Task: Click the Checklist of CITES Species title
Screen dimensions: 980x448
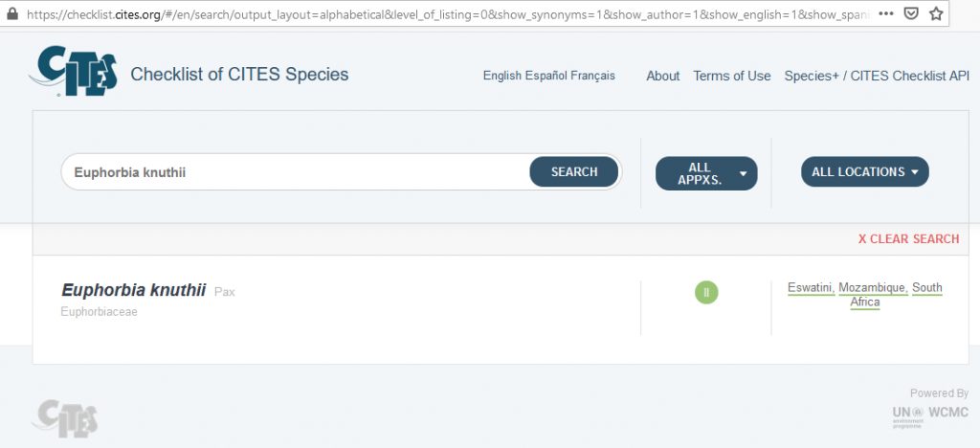Action: [239, 75]
